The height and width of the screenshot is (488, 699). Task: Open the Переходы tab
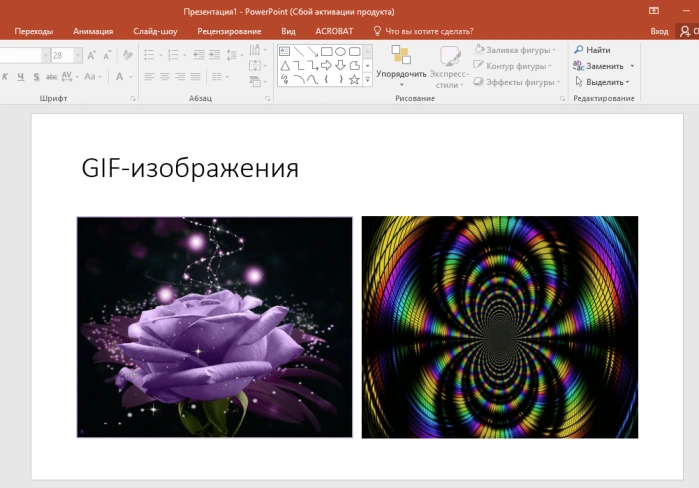point(34,31)
